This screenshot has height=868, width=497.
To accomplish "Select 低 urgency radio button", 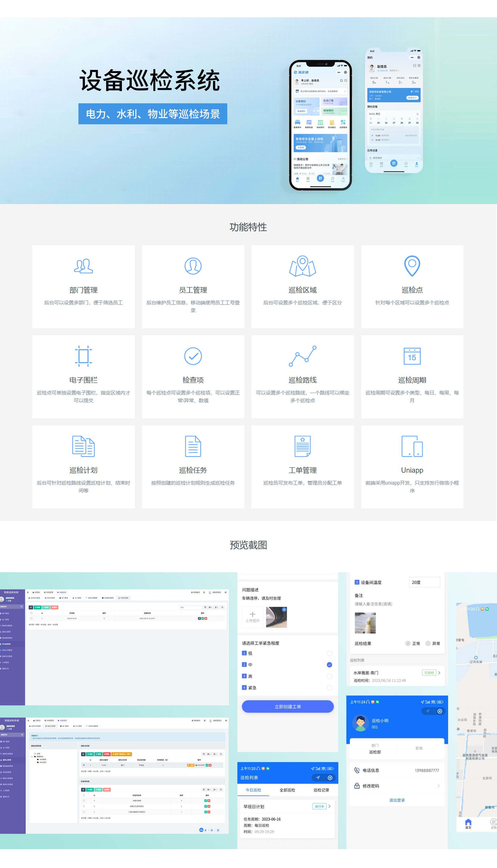I will click(329, 653).
